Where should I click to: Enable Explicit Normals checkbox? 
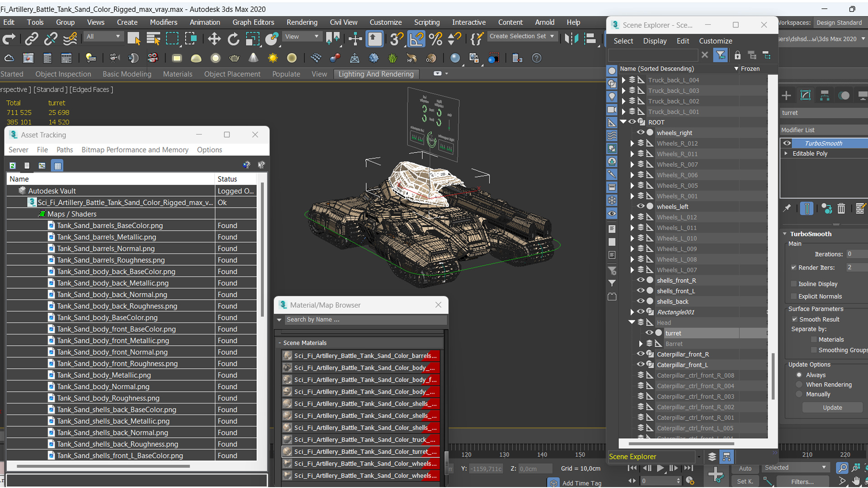point(793,296)
